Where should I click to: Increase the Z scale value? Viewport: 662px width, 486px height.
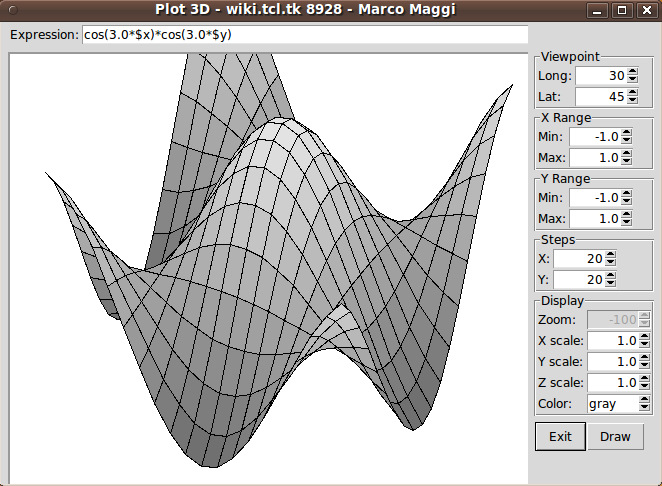(644, 379)
